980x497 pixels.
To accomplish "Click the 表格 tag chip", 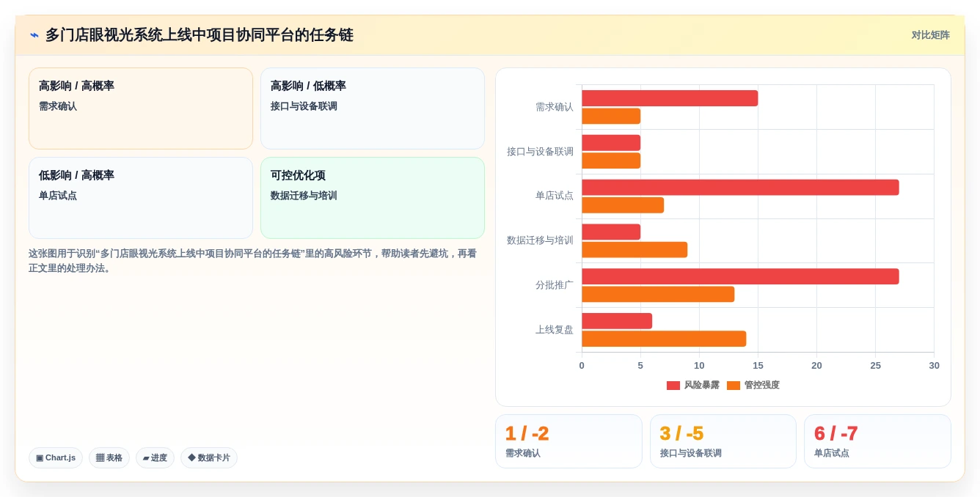I will coord(109,457).
